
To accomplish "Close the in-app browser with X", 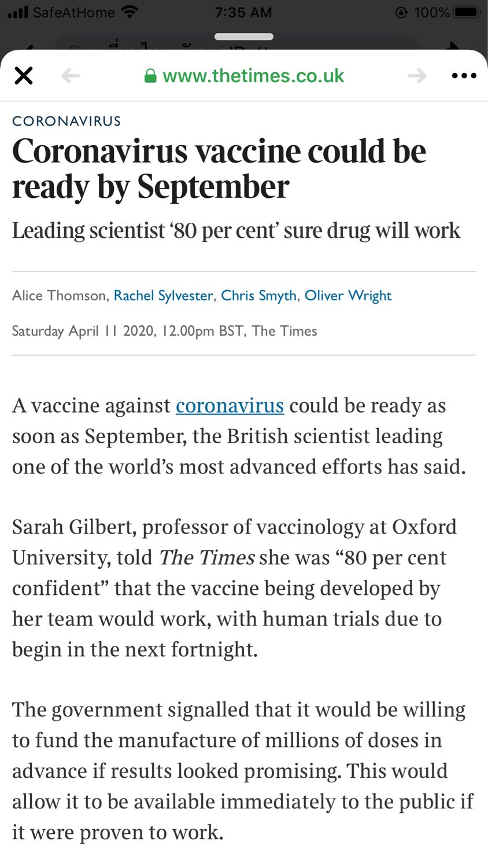I will [23, 75].
